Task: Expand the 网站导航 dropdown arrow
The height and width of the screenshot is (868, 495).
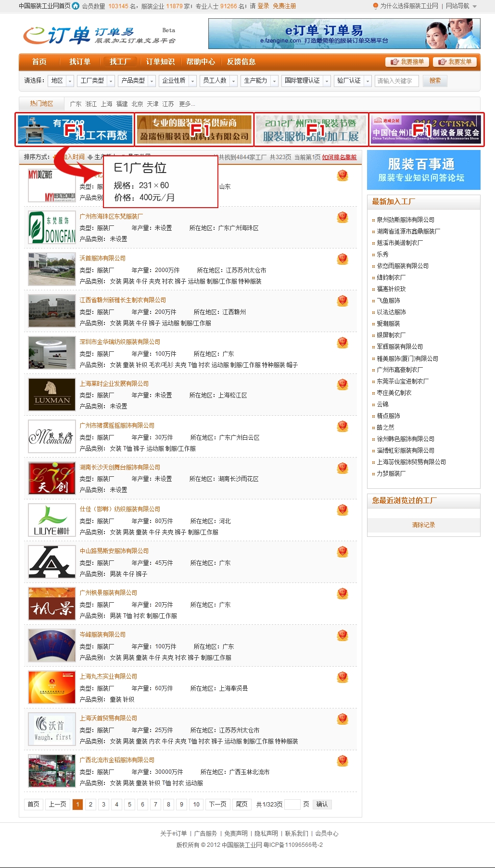Action: (x=475, y=6)
